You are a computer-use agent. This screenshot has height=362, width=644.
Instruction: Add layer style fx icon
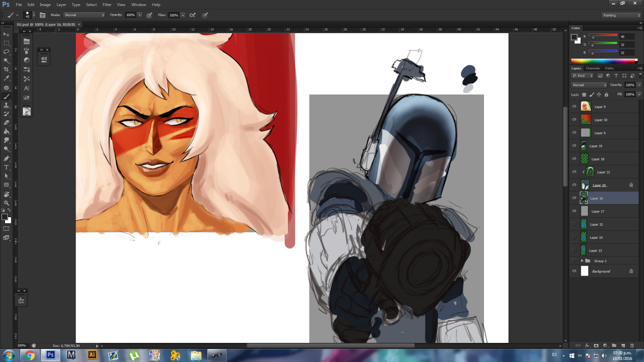tap(587, 345)
